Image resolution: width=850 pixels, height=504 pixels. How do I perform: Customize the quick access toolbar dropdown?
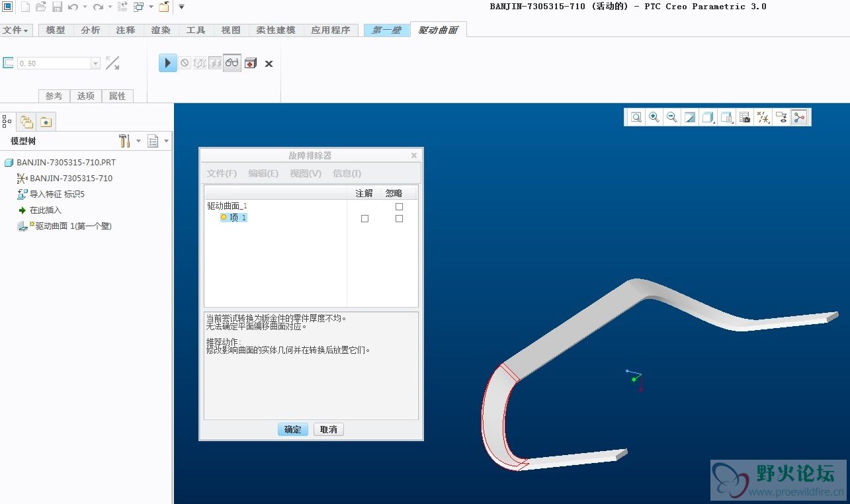(x=181, y=7)
